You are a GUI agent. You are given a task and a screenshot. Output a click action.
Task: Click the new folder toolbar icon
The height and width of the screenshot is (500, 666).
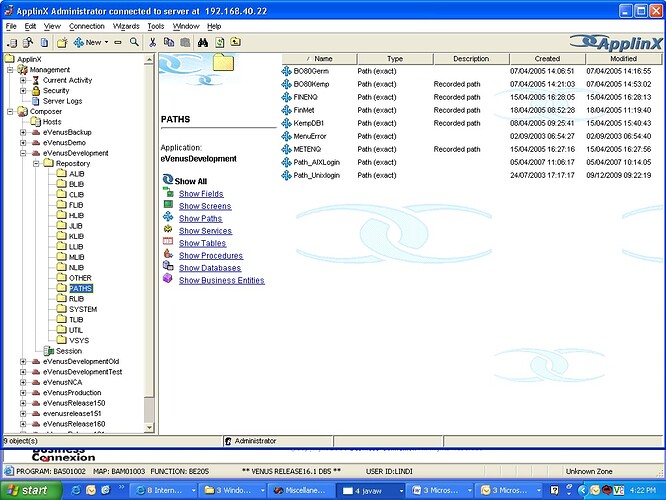[62, 42]
